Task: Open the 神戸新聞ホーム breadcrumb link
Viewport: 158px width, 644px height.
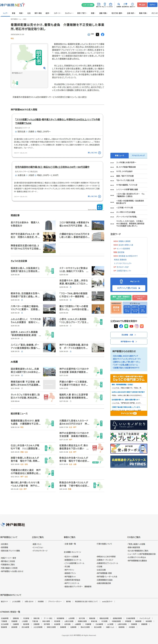Action: click(x=16, y=19)
